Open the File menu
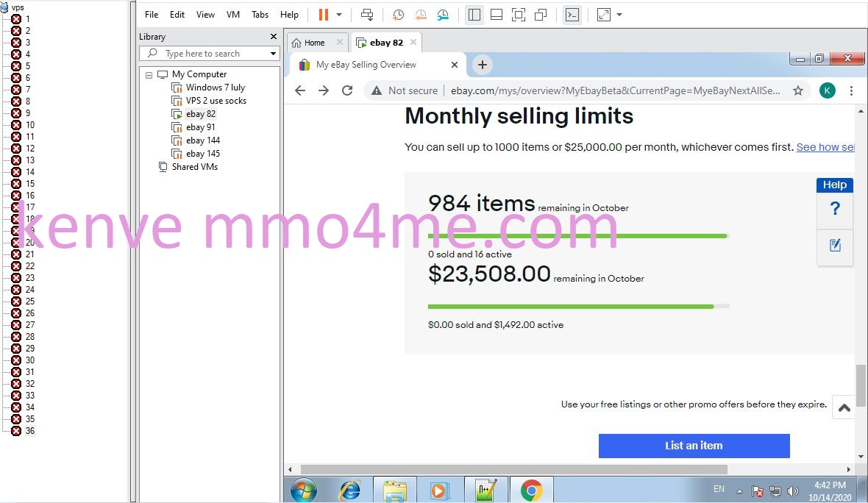 151,15
